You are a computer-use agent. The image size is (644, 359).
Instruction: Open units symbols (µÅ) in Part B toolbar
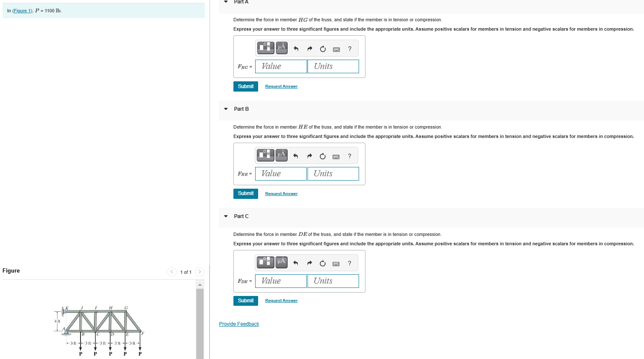(281, 155)
